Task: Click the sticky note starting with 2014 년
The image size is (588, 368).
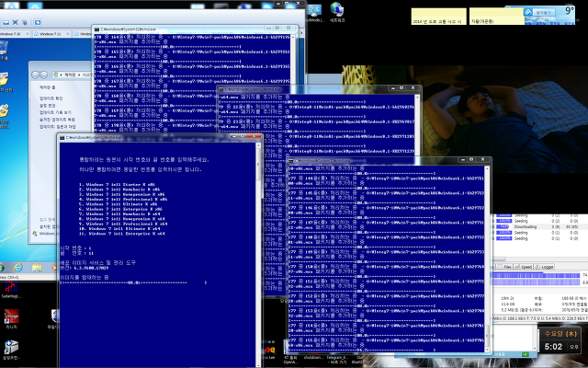Action: click(439, 17)
